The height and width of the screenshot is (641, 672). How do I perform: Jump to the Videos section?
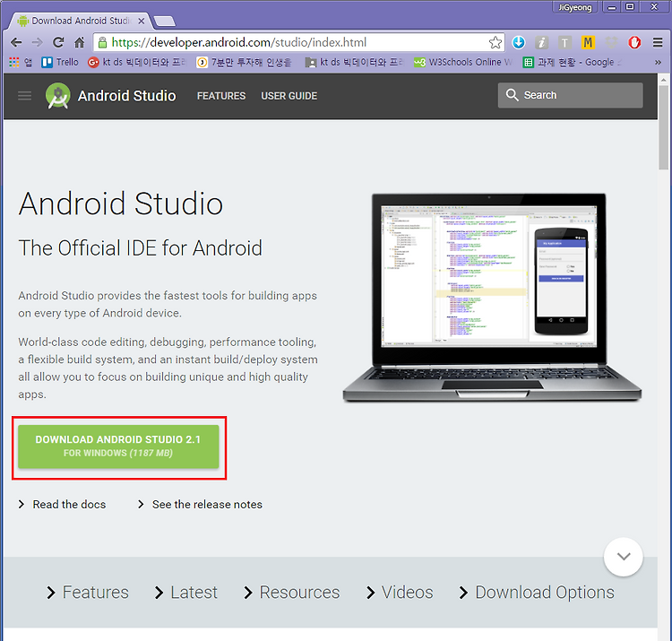pos(400,592)
